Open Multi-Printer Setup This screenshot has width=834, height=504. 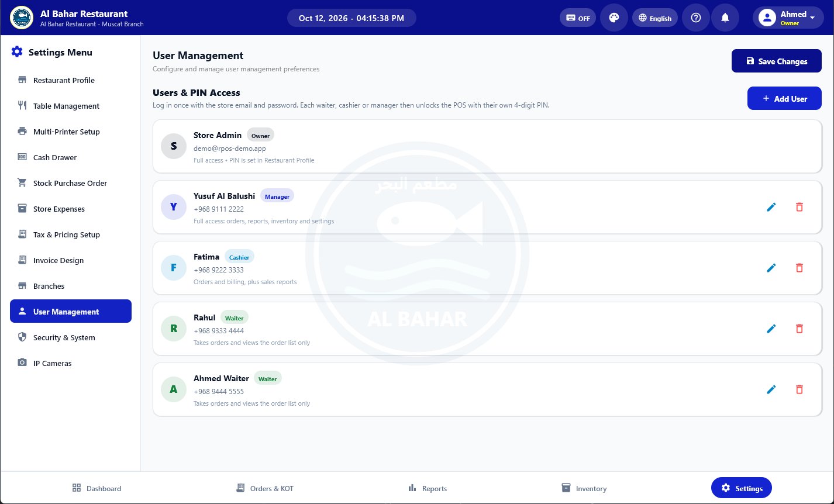click(x=71, y=132)
